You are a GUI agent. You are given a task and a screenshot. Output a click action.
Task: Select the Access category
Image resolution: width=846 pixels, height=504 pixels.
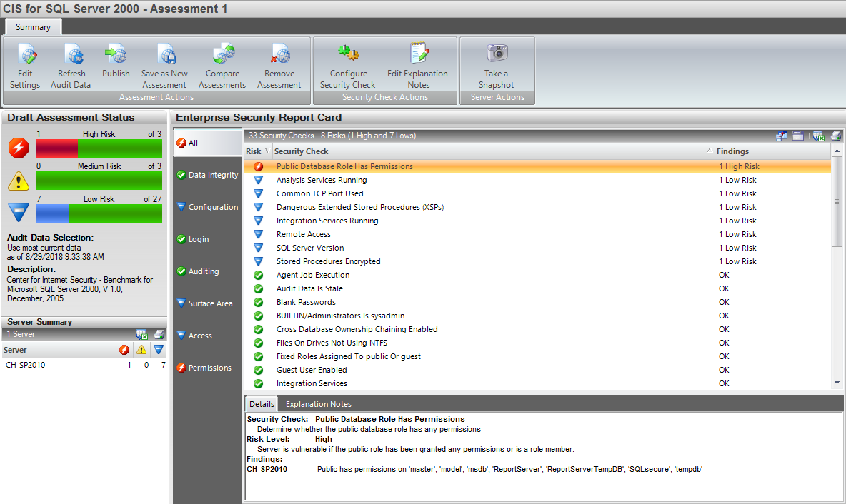(x=208, y=336)
